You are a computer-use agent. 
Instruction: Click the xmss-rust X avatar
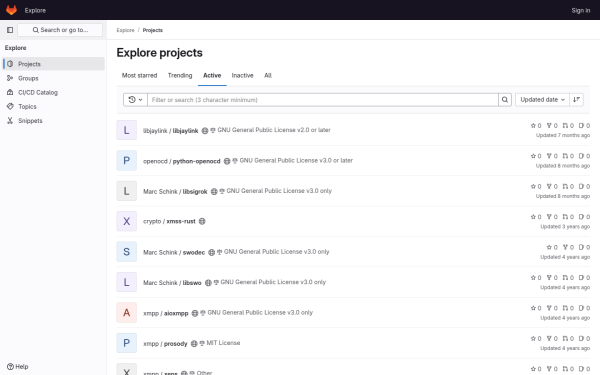[127, 221]
